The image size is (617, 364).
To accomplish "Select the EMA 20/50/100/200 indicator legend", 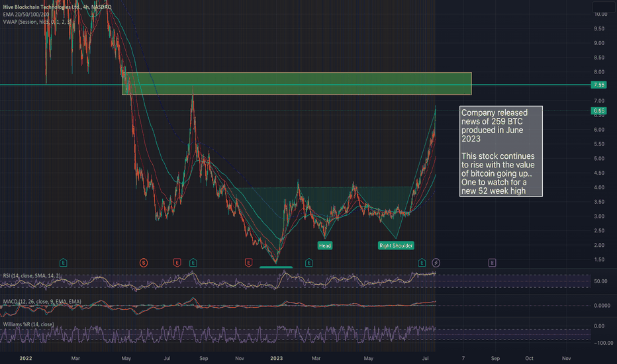I will click(26, 14).
